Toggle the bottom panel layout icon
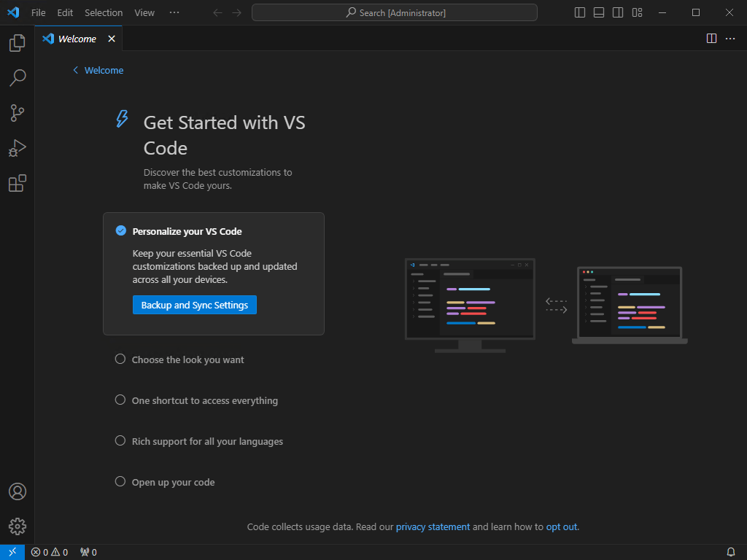 pyautogui.click(x=599, y=13)
